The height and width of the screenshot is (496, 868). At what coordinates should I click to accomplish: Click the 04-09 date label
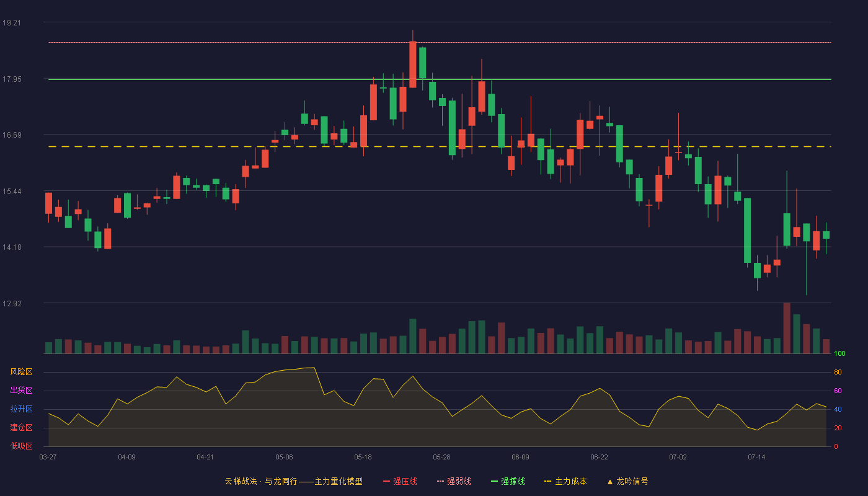tap(126, 457)
